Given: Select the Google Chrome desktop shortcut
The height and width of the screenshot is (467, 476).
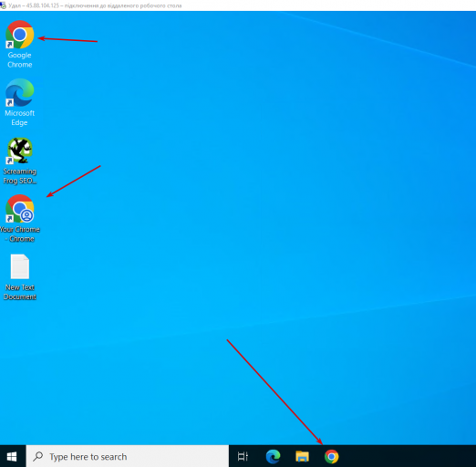Looking at the screenshot, I should pos(20,44).
